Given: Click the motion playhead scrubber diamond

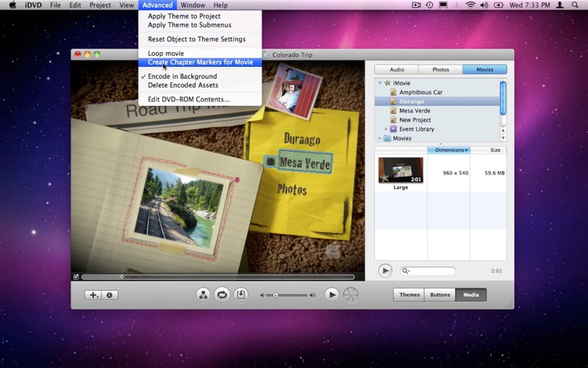Looking at the screenshot, I should pyautogui.click(x=122, y=277).
